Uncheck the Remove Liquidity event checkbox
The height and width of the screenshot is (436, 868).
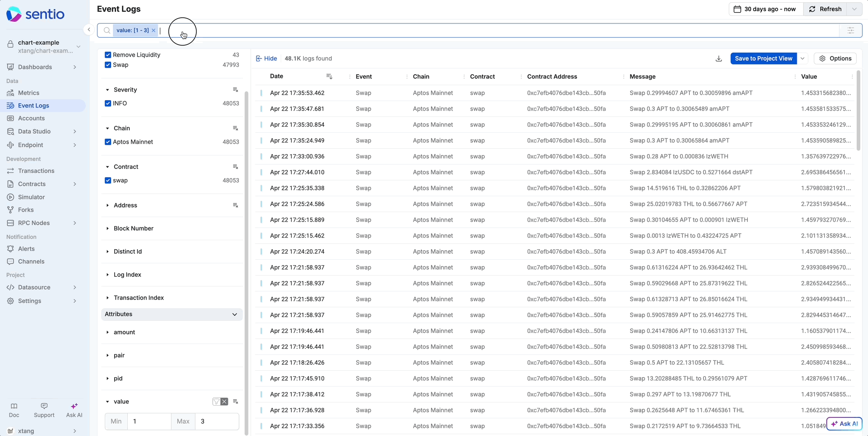click(108, 55)
